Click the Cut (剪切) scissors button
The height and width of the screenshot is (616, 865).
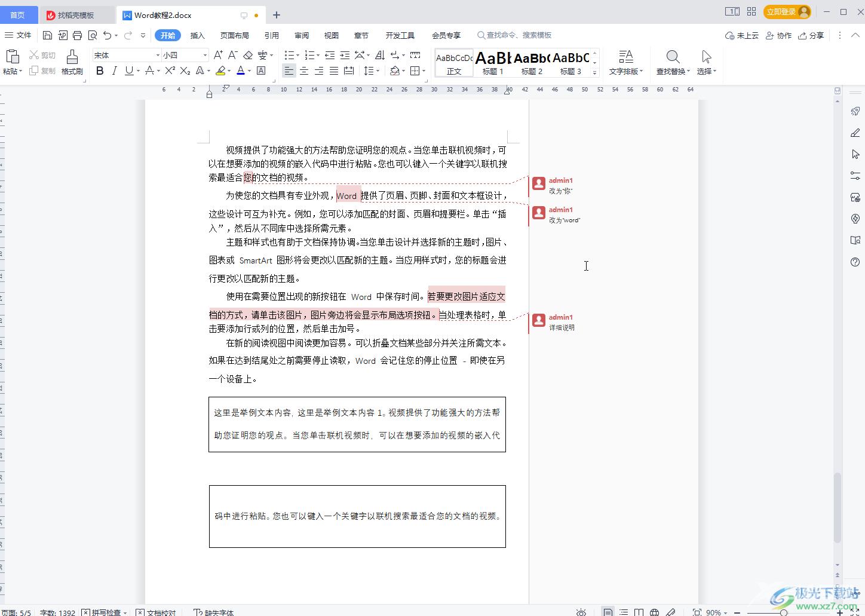click(42, 55)
